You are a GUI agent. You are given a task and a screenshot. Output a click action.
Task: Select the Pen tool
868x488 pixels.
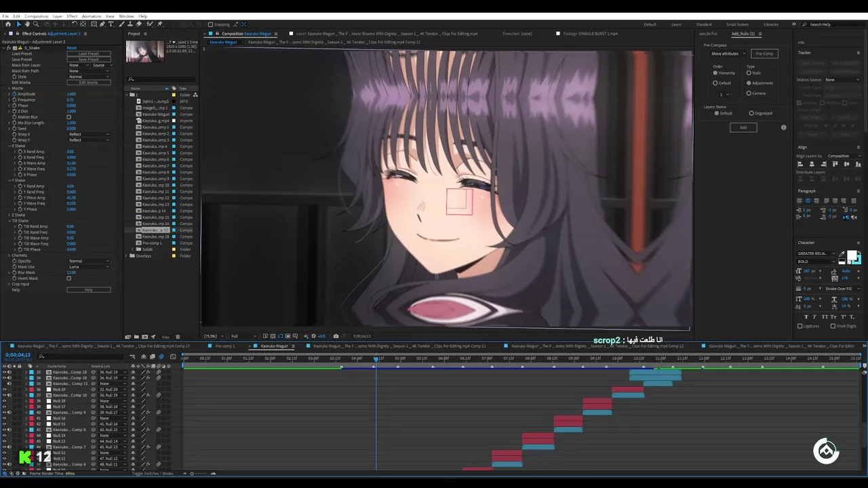click(102, 24)
